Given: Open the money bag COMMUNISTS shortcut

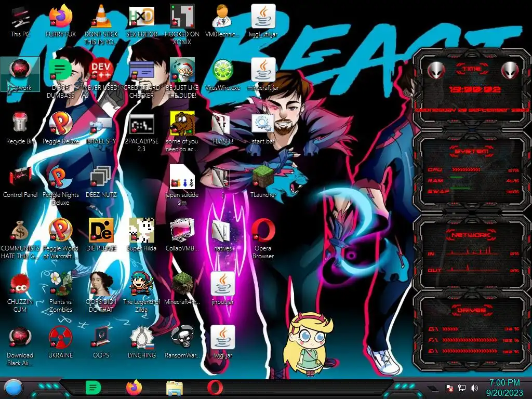Looking at the screenshot, I should pyautogui.click(x=20, y=238).
